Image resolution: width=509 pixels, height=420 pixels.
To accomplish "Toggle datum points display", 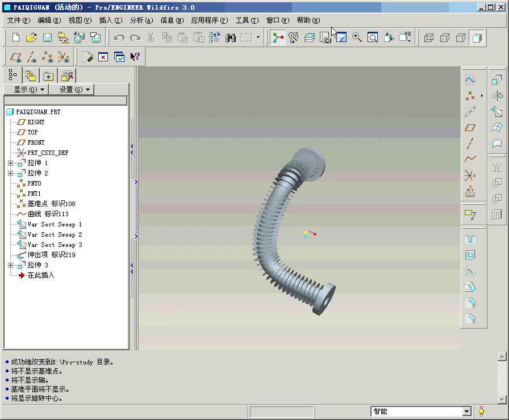I will (47, 57).
